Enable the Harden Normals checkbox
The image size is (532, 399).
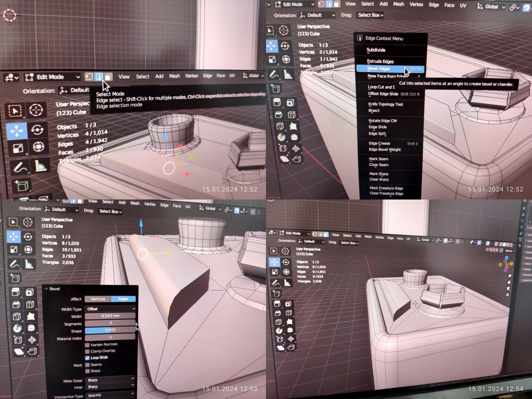(87, 345)
